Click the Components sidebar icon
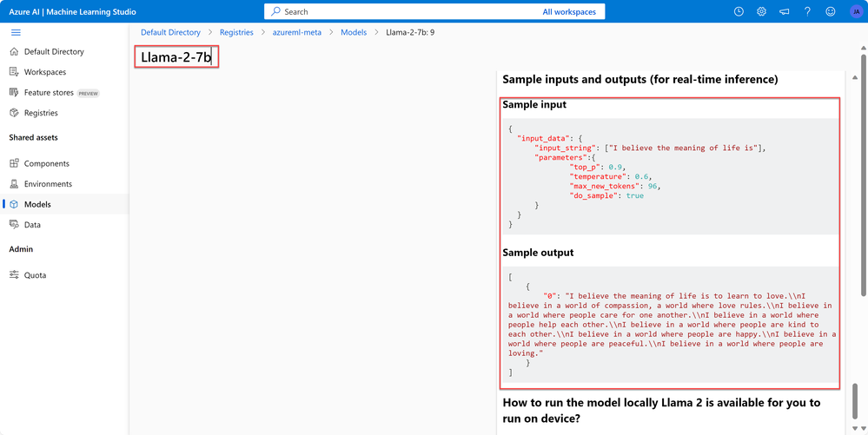 tap(15, 164)
